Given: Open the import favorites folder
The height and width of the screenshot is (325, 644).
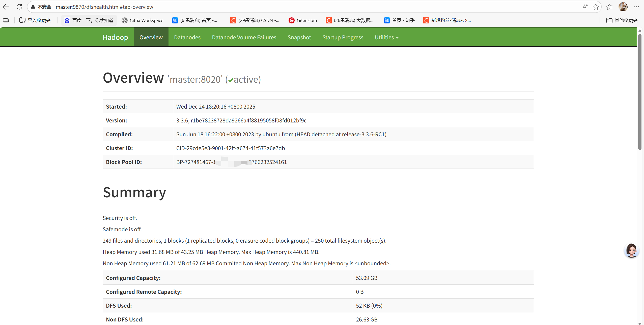Looking at the screenshot, I should coord(35,20).
